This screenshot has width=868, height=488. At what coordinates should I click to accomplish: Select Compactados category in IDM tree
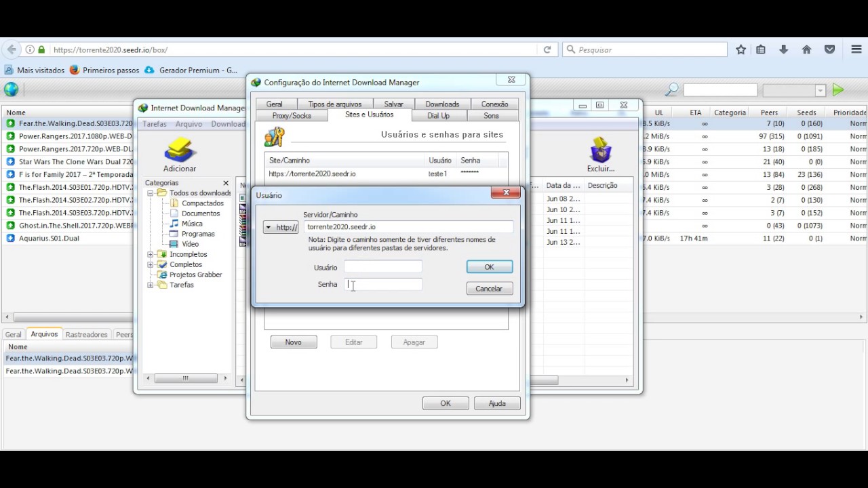point(202,203)
